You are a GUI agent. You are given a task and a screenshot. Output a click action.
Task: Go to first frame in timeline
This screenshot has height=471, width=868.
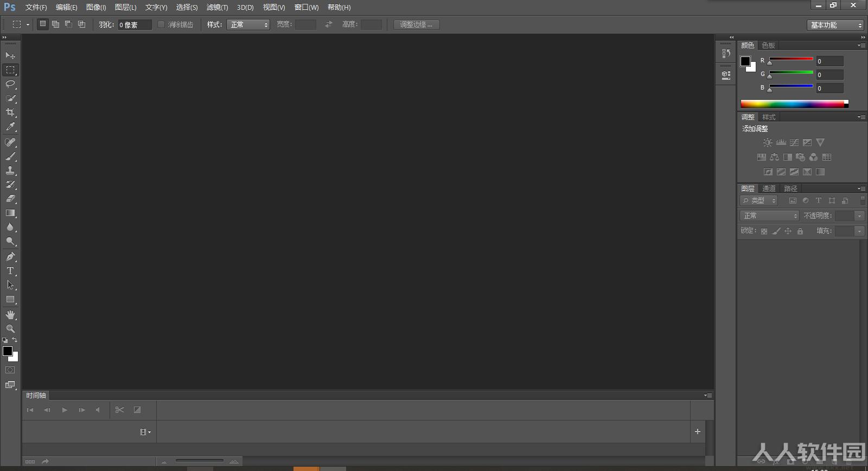point(30,410)
